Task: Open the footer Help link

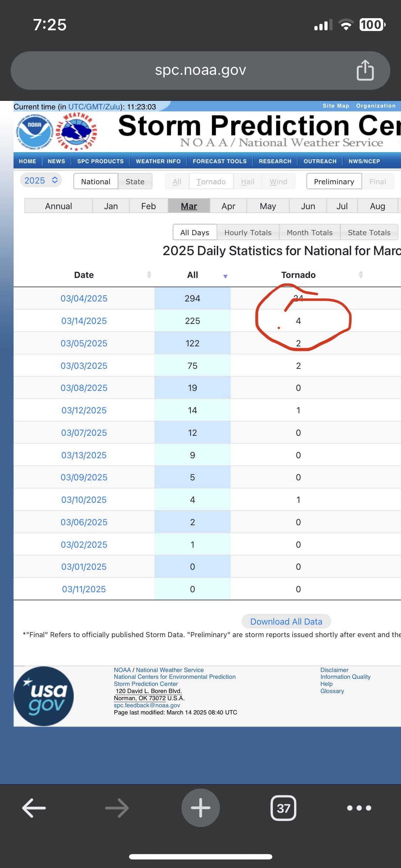Action: 327,684
